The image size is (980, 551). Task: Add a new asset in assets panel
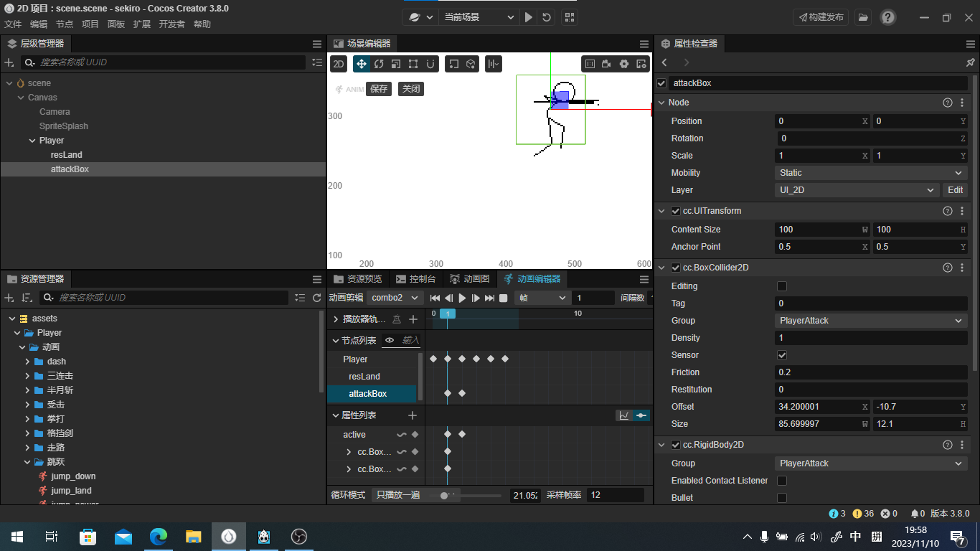click(x=9, y=298)
